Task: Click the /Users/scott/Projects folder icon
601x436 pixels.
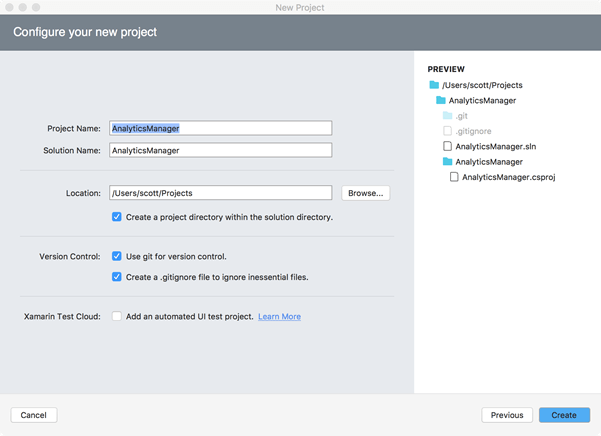Action: click(433, 86)
